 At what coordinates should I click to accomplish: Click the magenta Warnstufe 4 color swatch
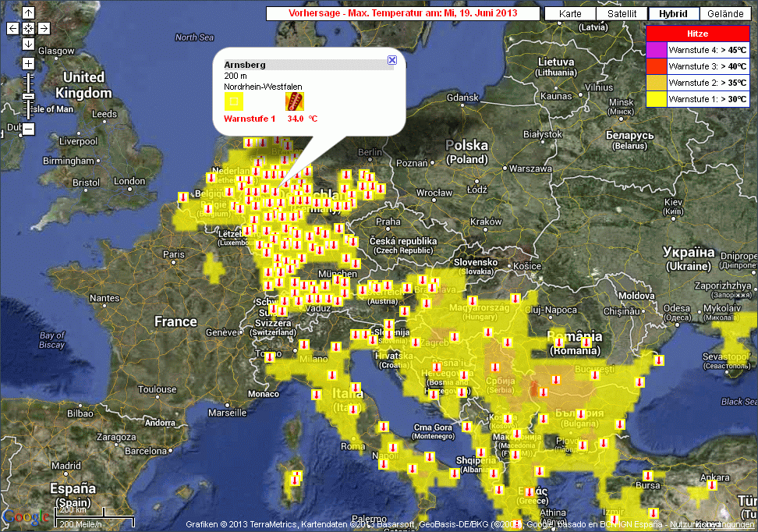(657, 49)
